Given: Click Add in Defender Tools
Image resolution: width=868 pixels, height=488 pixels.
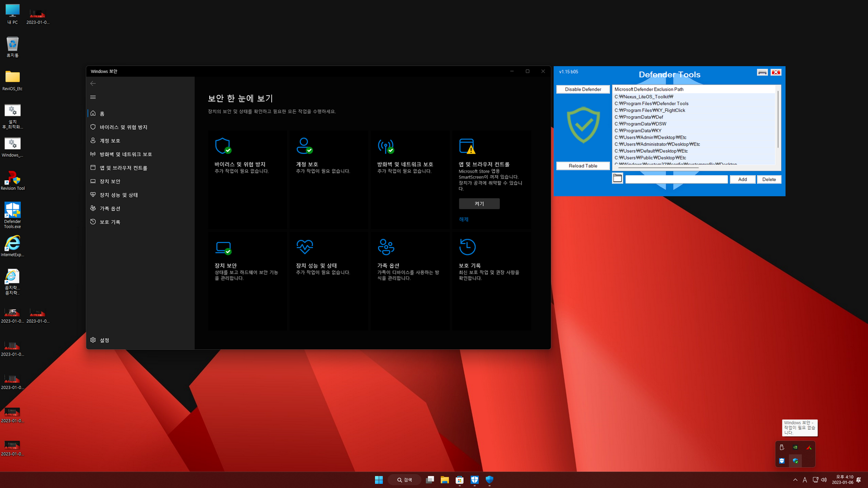Looking at the screenshot, I should (x=742, y=179).
